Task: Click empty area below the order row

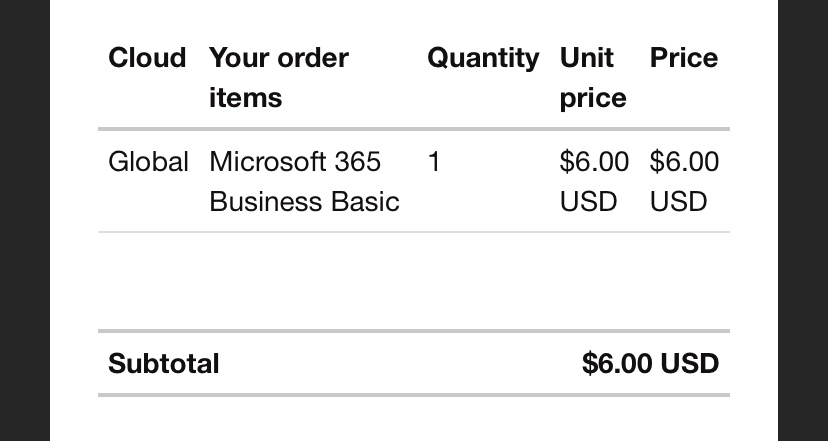Action: tap(414, 281)
